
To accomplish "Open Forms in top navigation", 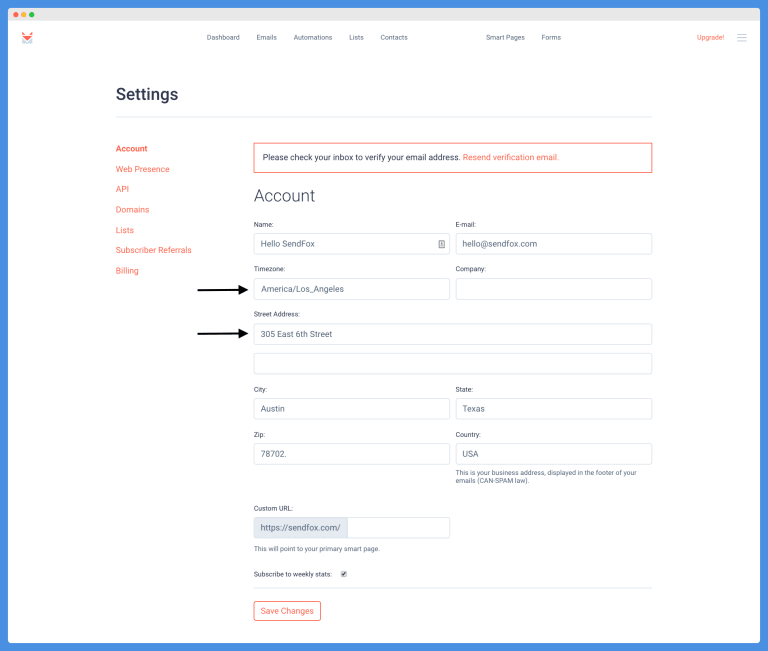I will (551, 37).
